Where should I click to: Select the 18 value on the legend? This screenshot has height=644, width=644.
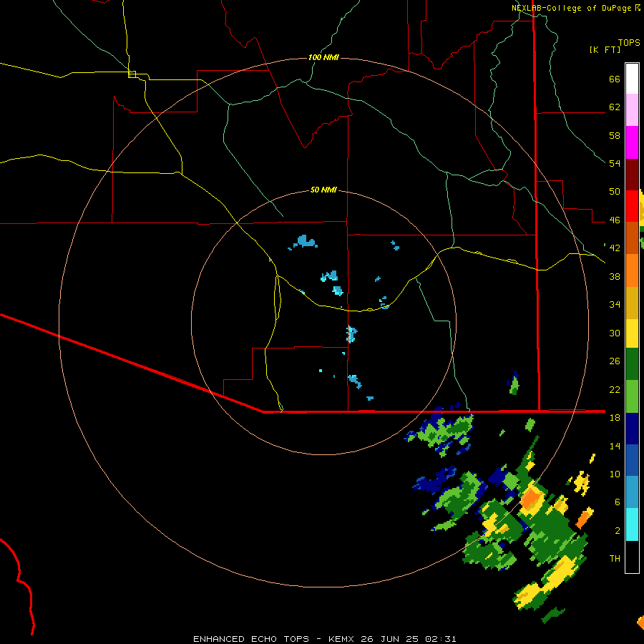coord(615,418)
